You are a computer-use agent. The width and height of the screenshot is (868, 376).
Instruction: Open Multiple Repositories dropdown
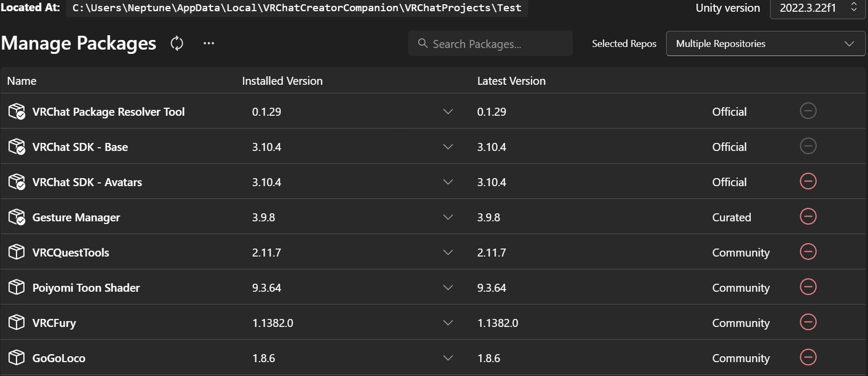(x=765, y=44)
